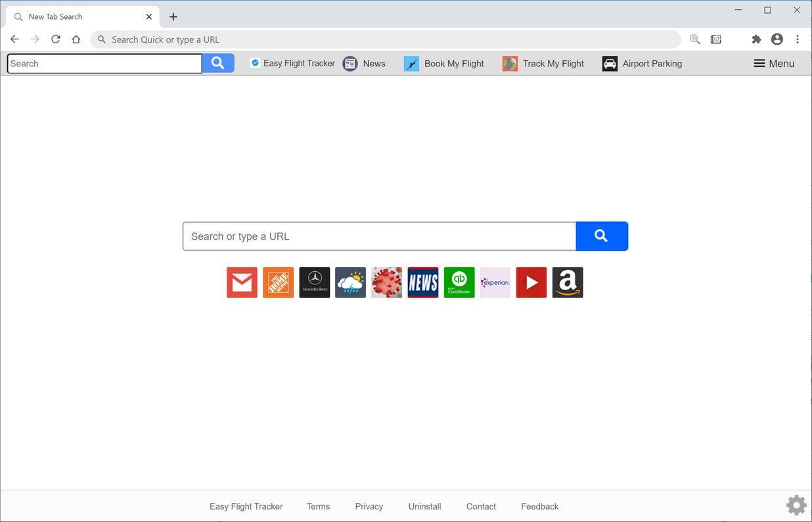
Task: Open Track My Flight toolbar link
Action: click(543, 63)
